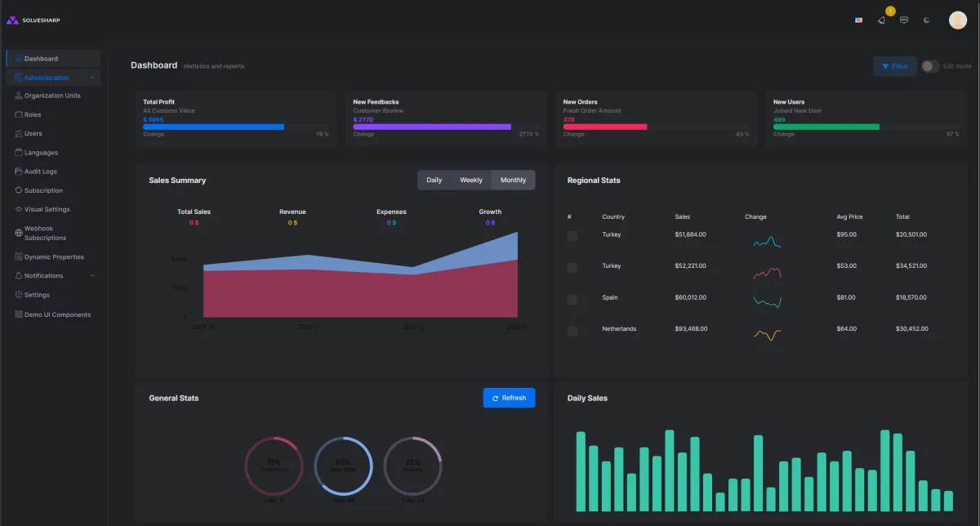Open the user avatar profile menu
980x526 pixels.
958,20
